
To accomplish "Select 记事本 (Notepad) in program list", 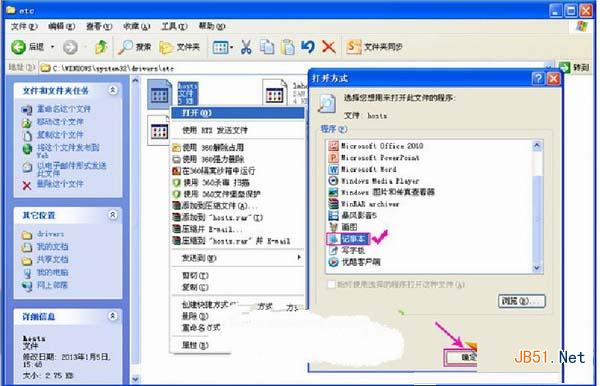I will click(347, 239).
